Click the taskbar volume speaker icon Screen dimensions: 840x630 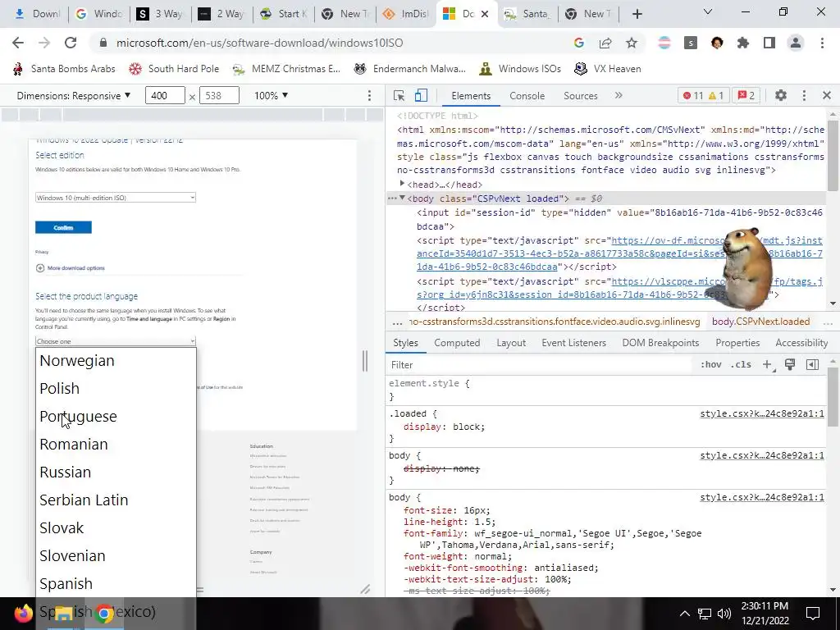(x=724, y=614)
